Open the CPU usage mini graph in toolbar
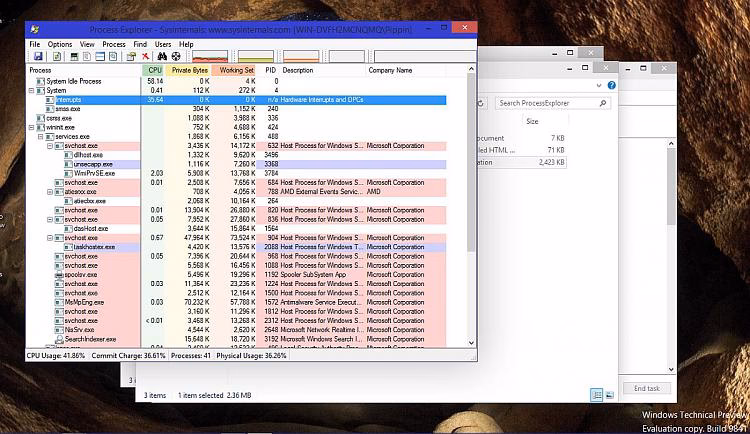 click(210, 56)
